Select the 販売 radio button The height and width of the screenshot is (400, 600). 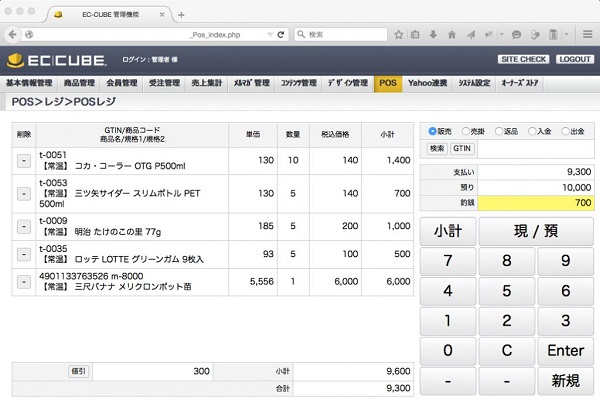433,131
